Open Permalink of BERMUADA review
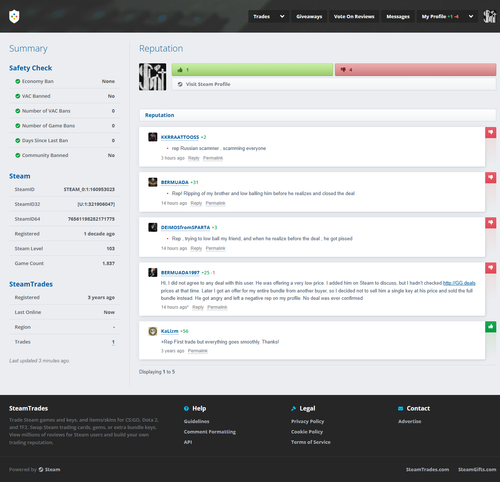This screenshot has height=482, width=500. click(215, 203)
